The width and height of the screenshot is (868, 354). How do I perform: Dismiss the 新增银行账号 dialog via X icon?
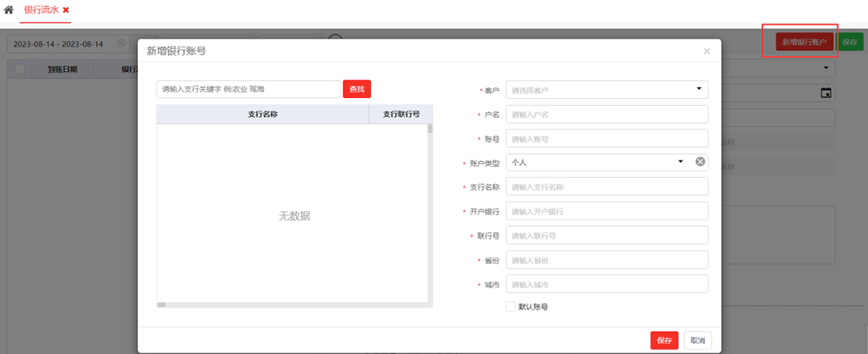pyautogui.click(x=706, y=51)
